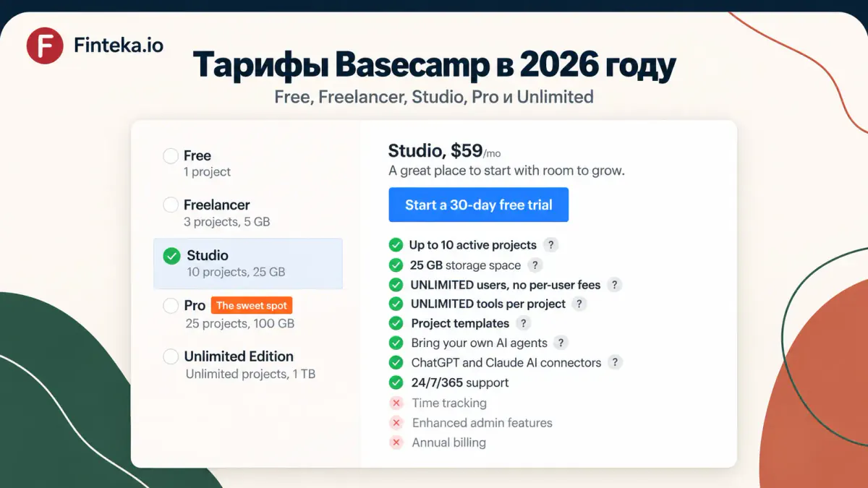Click the 'Тарифы Basecamp в 2026 году' title
Image resolution: width=868 pixels, height=488 pixels.
[x=435, y=66]
